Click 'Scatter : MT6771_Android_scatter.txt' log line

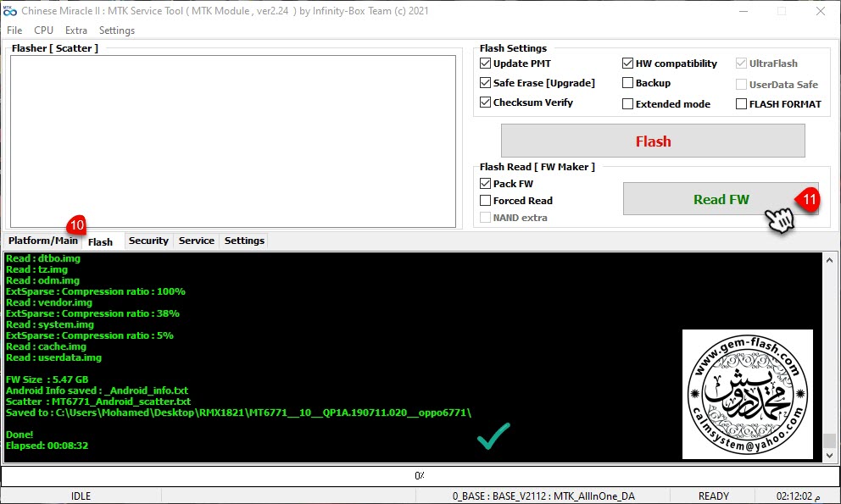pyautogui.click(x=98, y=402)
